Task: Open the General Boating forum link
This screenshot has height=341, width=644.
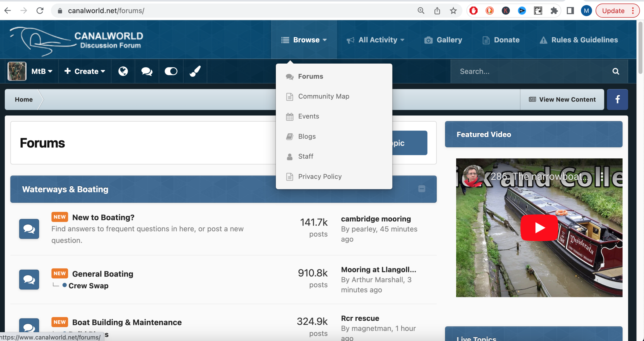Action: pos(103,274)
